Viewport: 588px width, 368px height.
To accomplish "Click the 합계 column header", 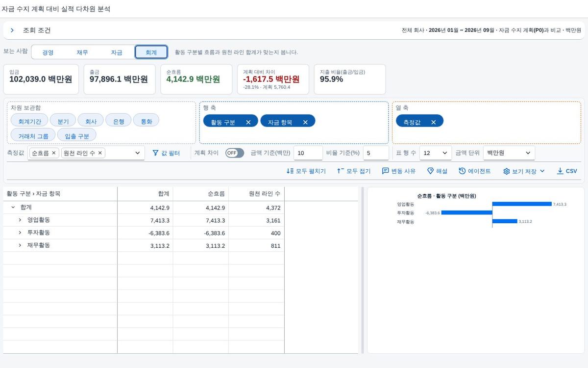I will point(145,194).
